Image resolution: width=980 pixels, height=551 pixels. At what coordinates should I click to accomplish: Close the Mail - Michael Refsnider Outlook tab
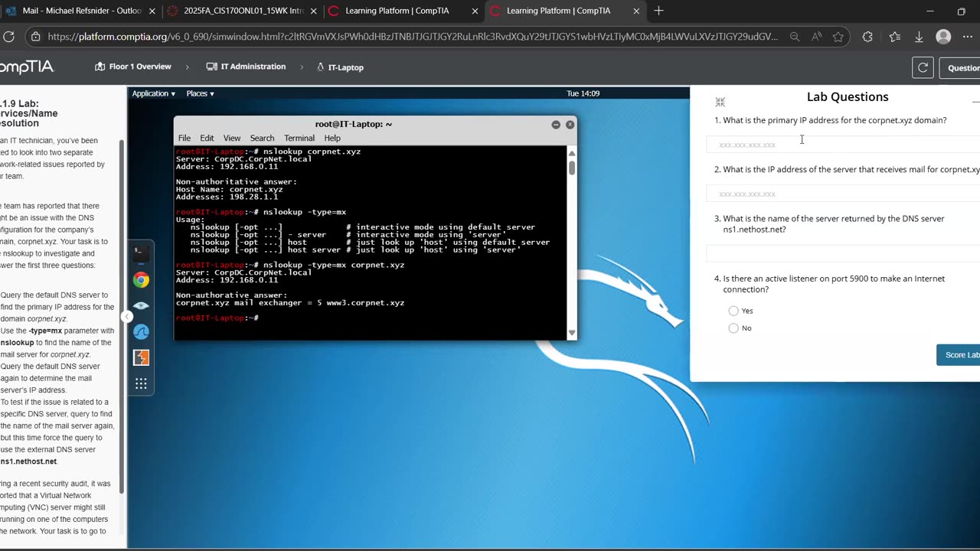[x=152, y=11]
